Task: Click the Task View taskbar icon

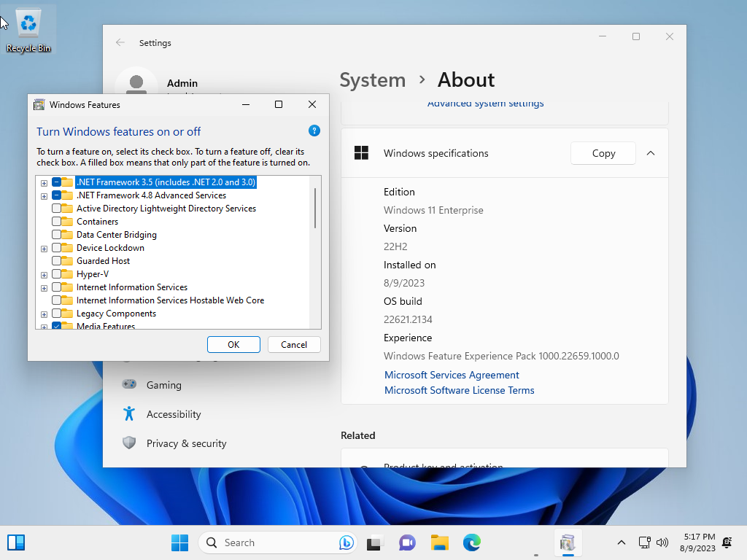Action: pyautogui.click(x=374, y=542)
